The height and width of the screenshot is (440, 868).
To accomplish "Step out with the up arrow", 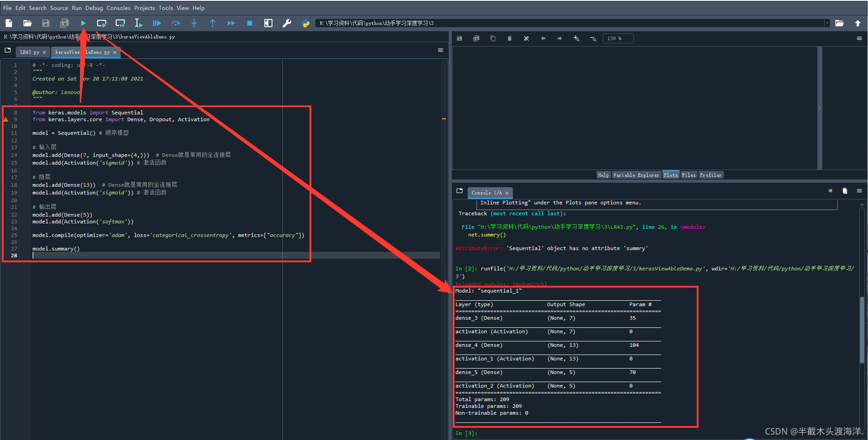I will [x=212, y=23].
